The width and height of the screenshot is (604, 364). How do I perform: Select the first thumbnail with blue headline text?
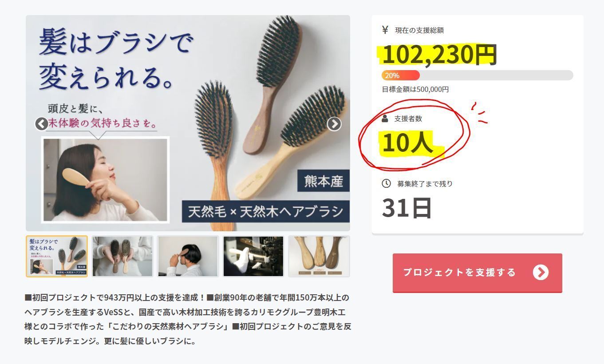click(57, 257)
